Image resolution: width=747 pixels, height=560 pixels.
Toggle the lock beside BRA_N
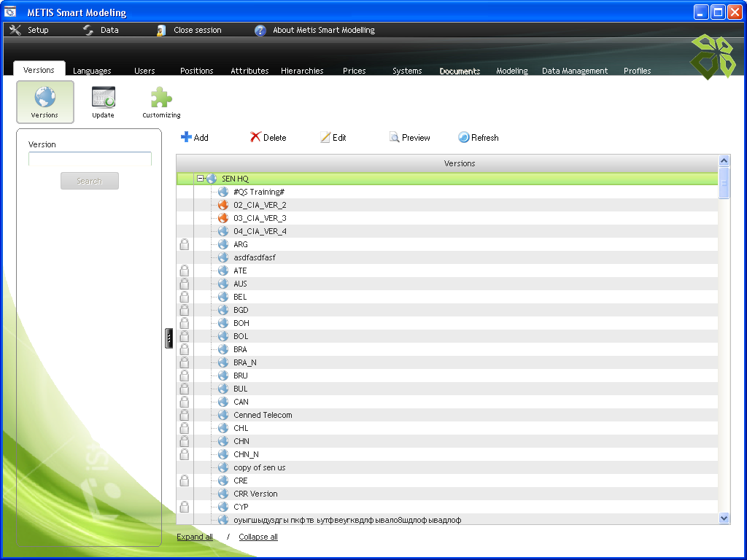tap(185, 362)
